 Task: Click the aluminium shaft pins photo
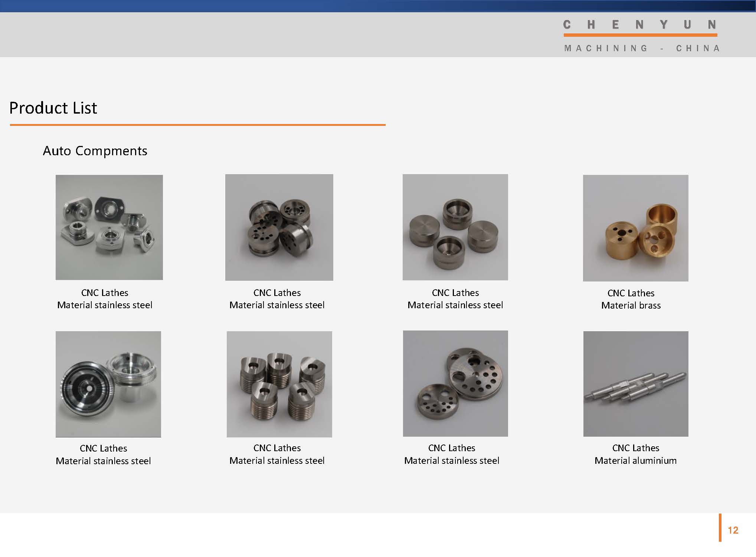point(636,384)
